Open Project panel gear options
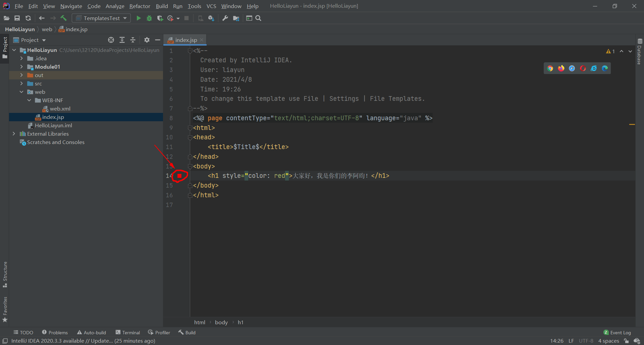The height and width of the screenshot is (345, 644). pyautogui.click(x=147, y=40)
